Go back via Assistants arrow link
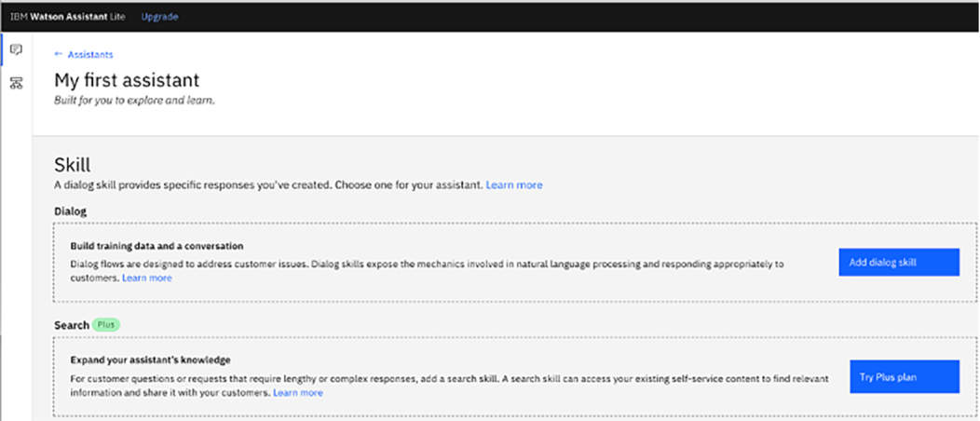This screenshot has height=421, width=980. click(x=84, y=54)
